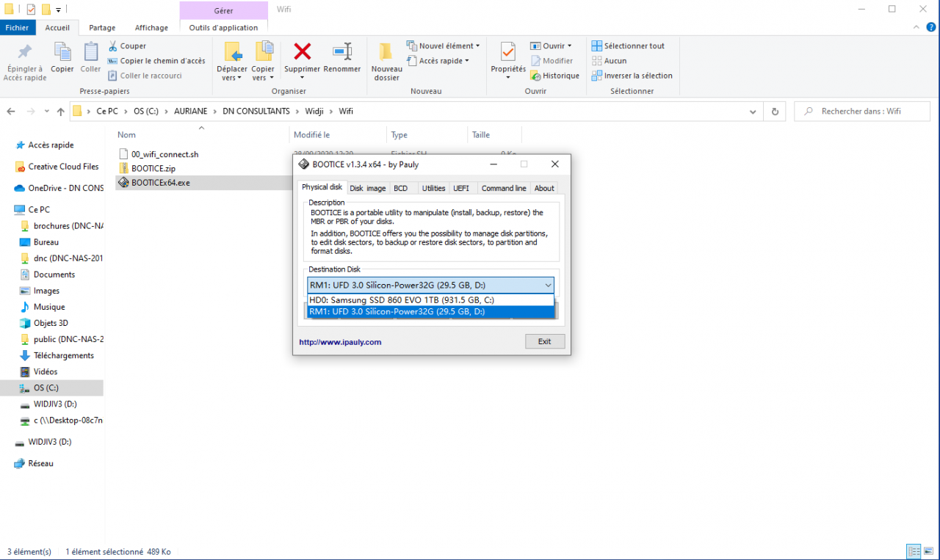Switch to large icons view bottom-right
The height and width of the screenshot is (560, 940).
tap(929, 551)
